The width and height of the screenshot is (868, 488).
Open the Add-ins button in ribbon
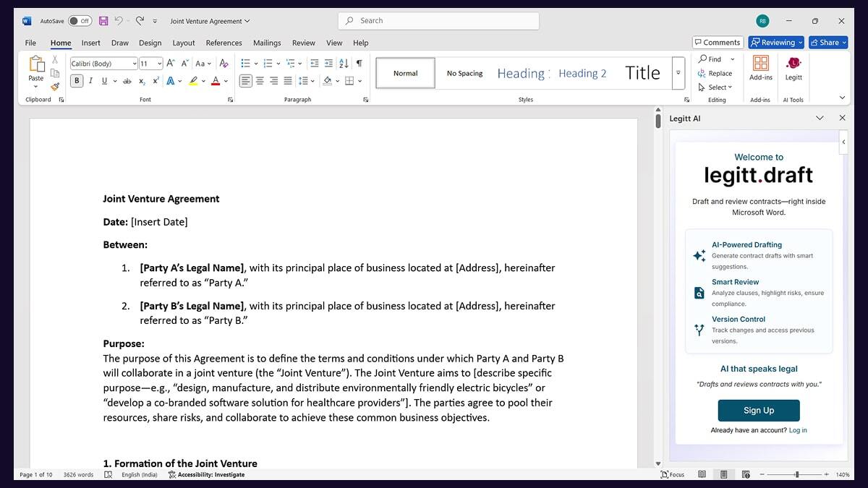point(761,68)
